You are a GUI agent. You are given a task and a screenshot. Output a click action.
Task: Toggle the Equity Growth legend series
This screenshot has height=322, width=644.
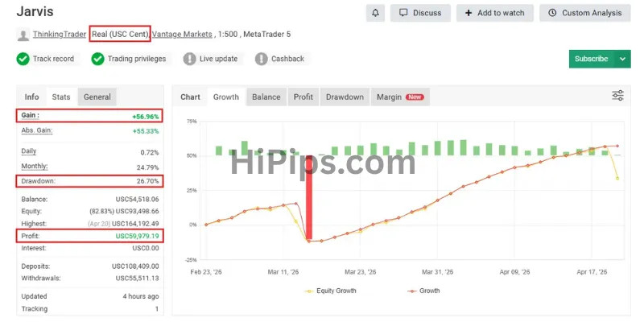click(331, 291)
